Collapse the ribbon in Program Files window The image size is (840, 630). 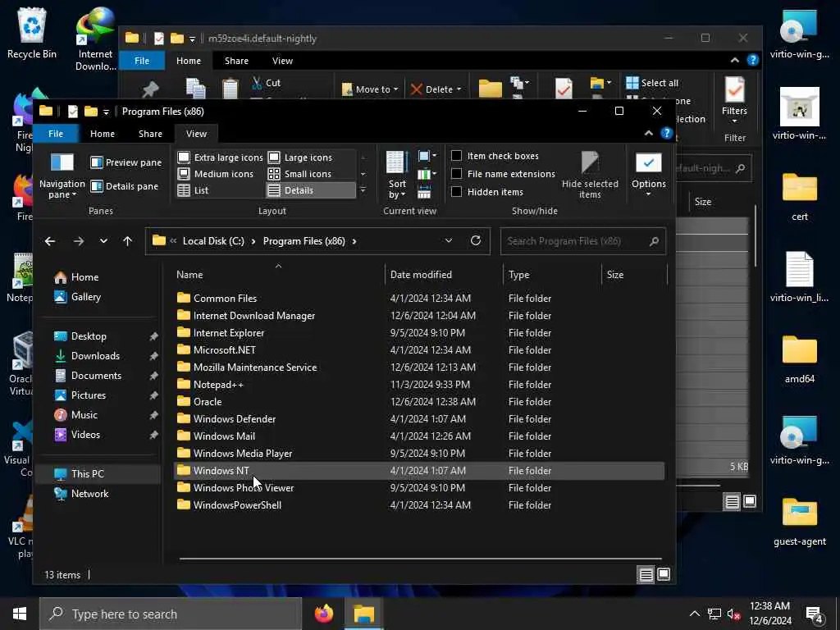point(649,134)
